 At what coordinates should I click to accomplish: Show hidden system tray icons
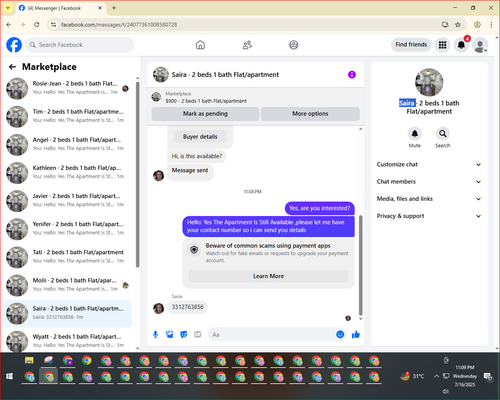pos(436,376)
